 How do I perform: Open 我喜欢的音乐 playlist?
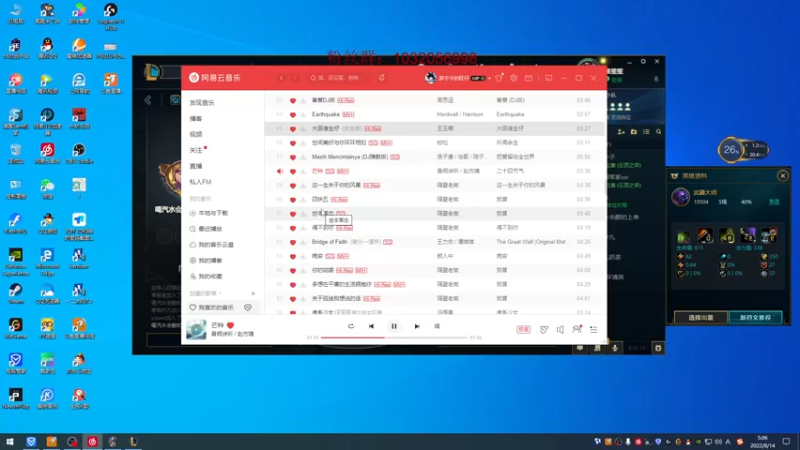216,308
